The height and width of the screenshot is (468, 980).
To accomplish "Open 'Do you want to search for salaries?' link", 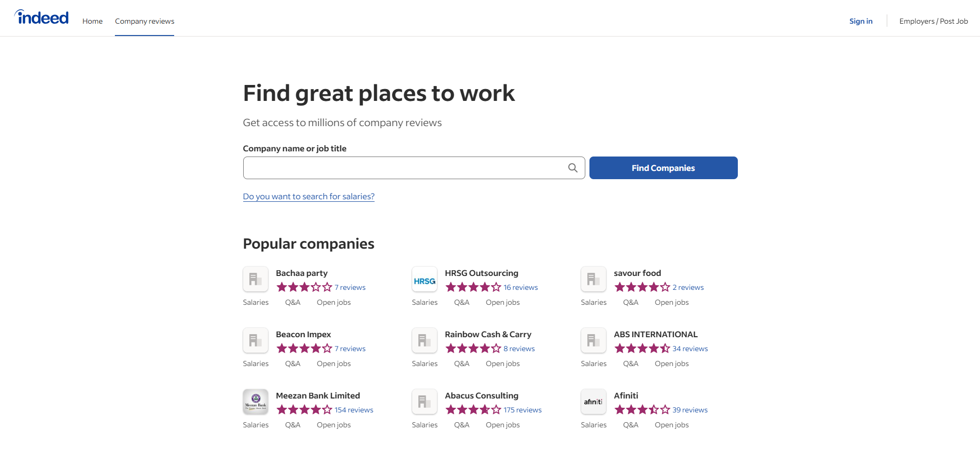I will 309,197.
